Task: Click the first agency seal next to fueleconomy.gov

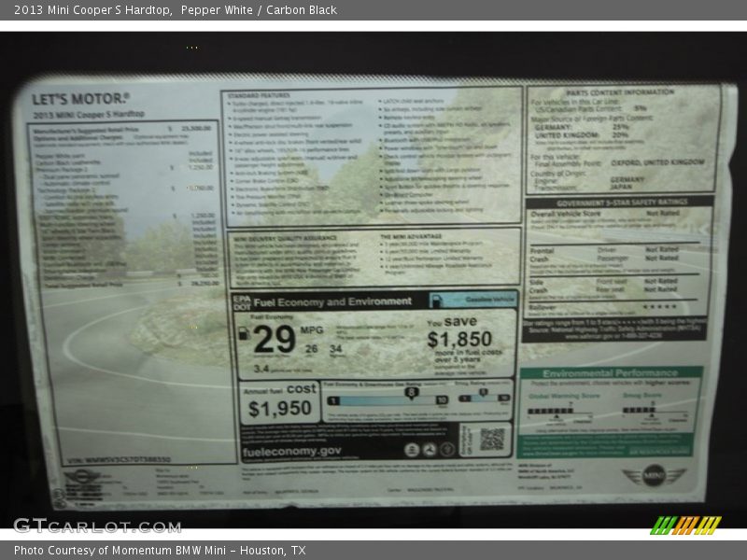Action: (x=412, y=450)
